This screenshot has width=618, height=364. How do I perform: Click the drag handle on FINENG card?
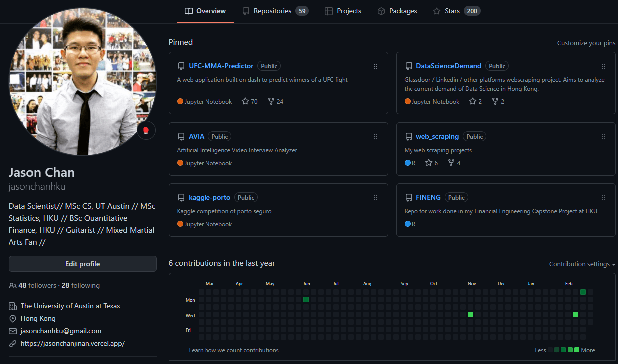pyautogui.click(x=603, y=198)
